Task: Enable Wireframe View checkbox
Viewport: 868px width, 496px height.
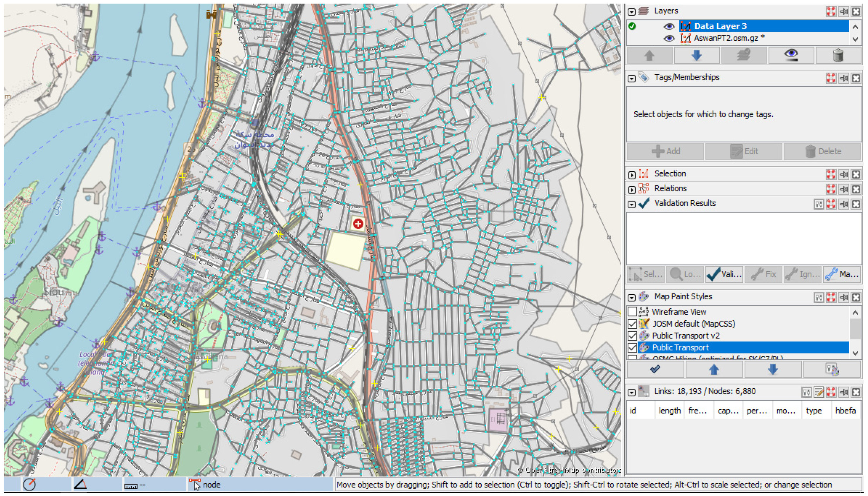Action: [632, 312]
